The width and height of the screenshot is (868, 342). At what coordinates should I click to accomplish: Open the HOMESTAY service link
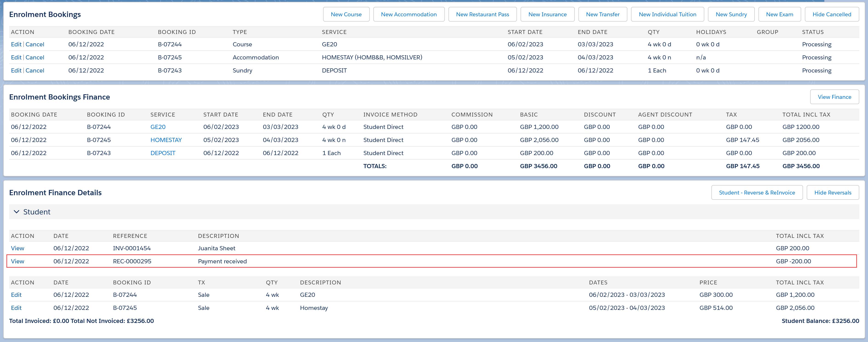pyautogui.click(x=166, y=140)
